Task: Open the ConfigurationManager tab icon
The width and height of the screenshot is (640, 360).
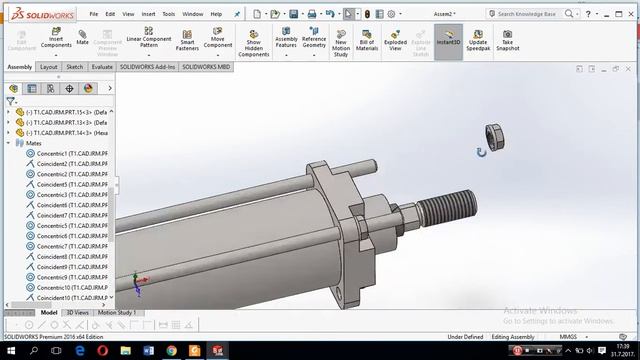Action: point(51,88)
